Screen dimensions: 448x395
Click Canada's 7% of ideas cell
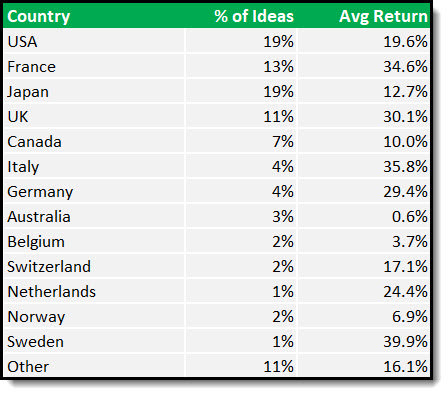tap(241, 141)
